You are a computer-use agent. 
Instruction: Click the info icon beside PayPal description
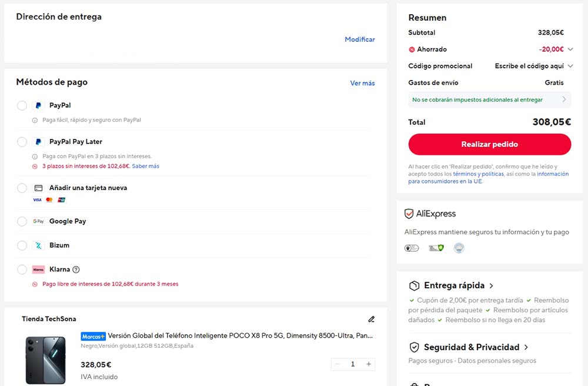(35, 121)
